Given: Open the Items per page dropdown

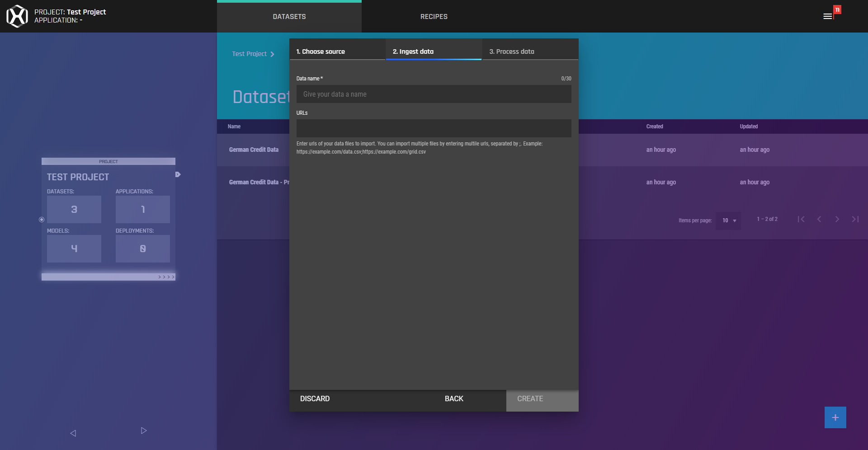Looking at the screenshot, I should pyautogui.click(x=728, y=220).
